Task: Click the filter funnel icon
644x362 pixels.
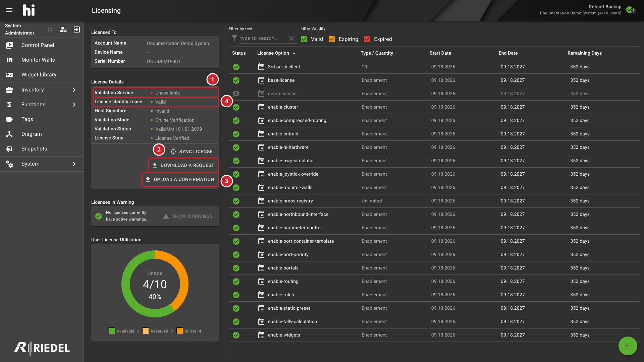Action: click(x=234, y=38)
